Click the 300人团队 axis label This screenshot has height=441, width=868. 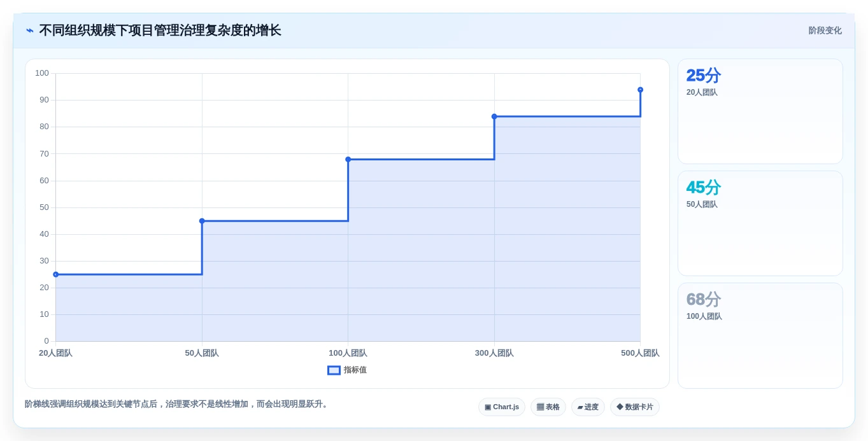[494, 353]
